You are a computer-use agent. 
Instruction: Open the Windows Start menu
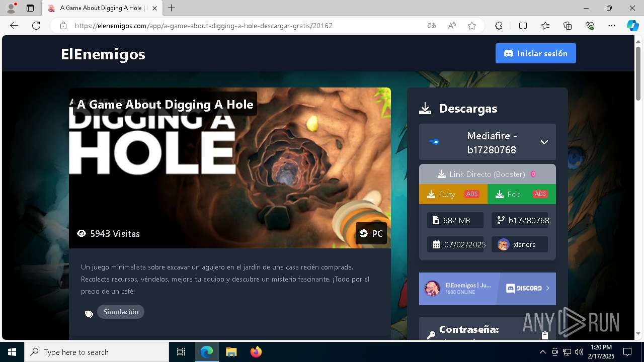click(x=12, y=352)
